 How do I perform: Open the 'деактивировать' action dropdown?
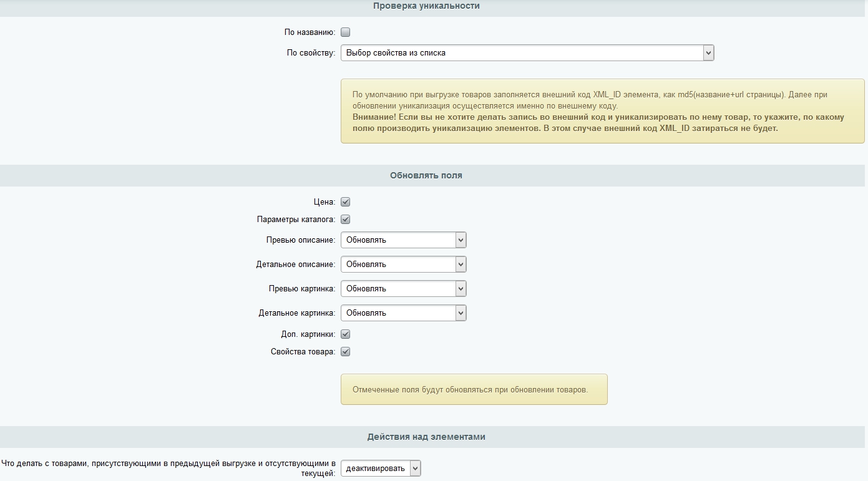pos(381,469)
